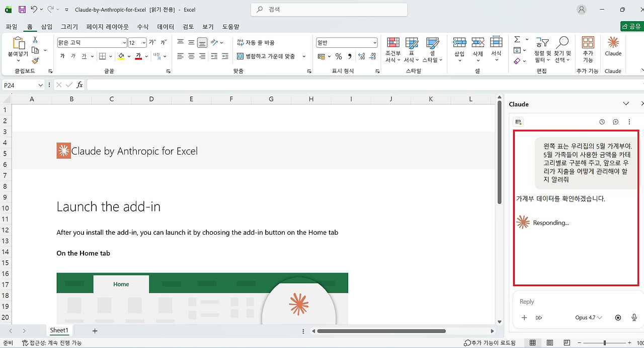Screen dimensions: 644x348
Task: Toggle align left
Action: (x=180, y=56)
